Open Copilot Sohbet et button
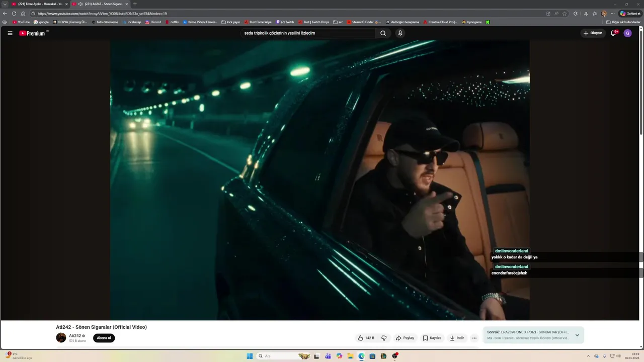Screen dimensions: 644x362 630,14
